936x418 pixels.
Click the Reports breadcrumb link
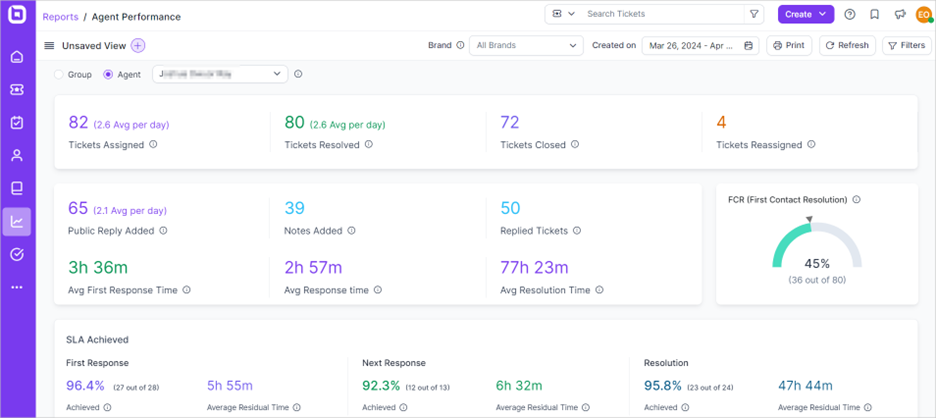tap(60, 17)
